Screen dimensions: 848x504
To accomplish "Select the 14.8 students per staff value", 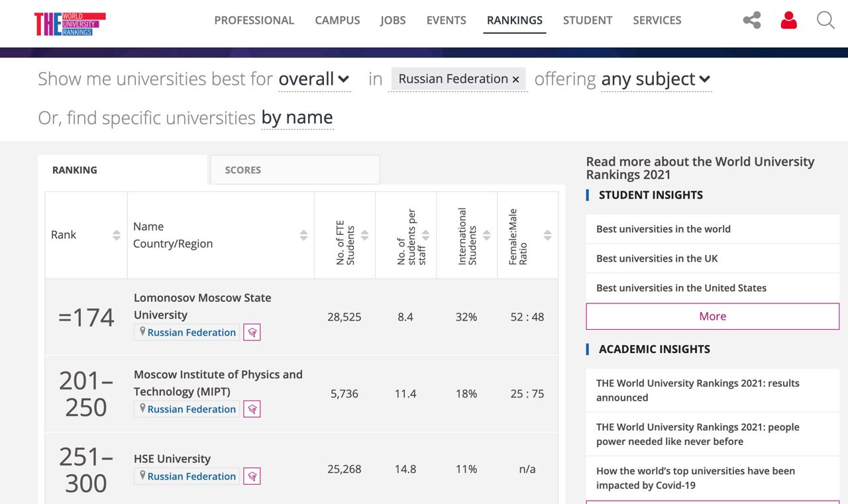I will click(x=405, y=470).
